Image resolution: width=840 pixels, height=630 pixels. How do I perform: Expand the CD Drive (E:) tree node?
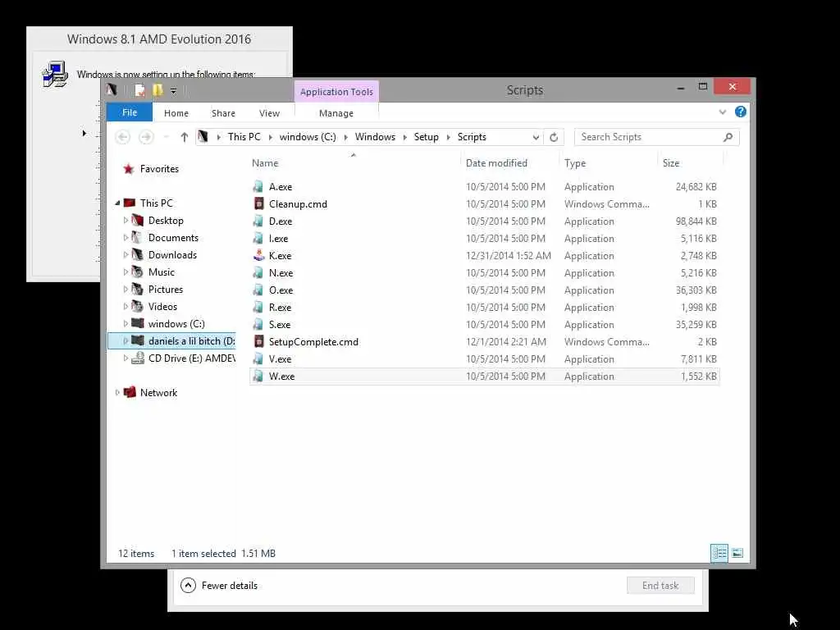[126, 358]
